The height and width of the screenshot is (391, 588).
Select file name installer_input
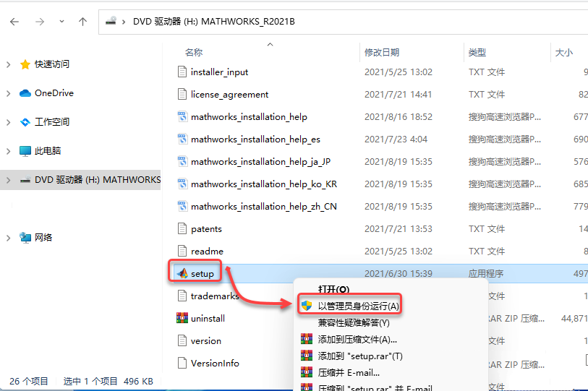point(219,72)
